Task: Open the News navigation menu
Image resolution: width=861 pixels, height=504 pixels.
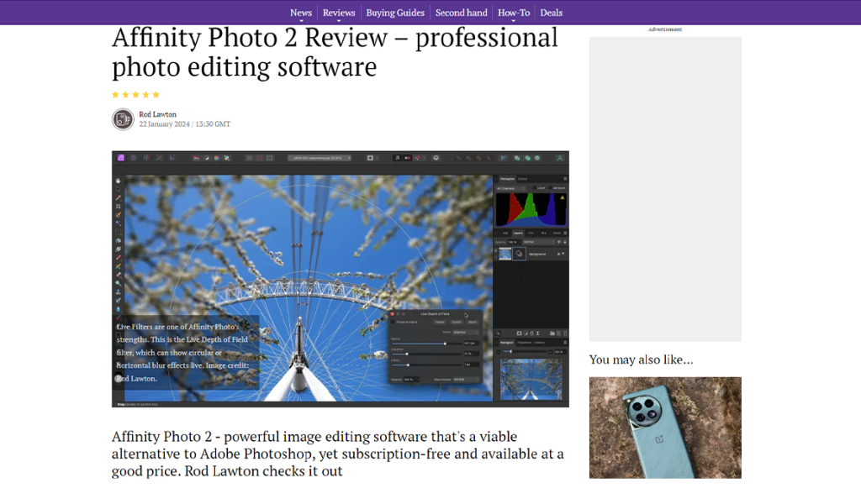Action: pyautogui.click(x=300, y=13)
